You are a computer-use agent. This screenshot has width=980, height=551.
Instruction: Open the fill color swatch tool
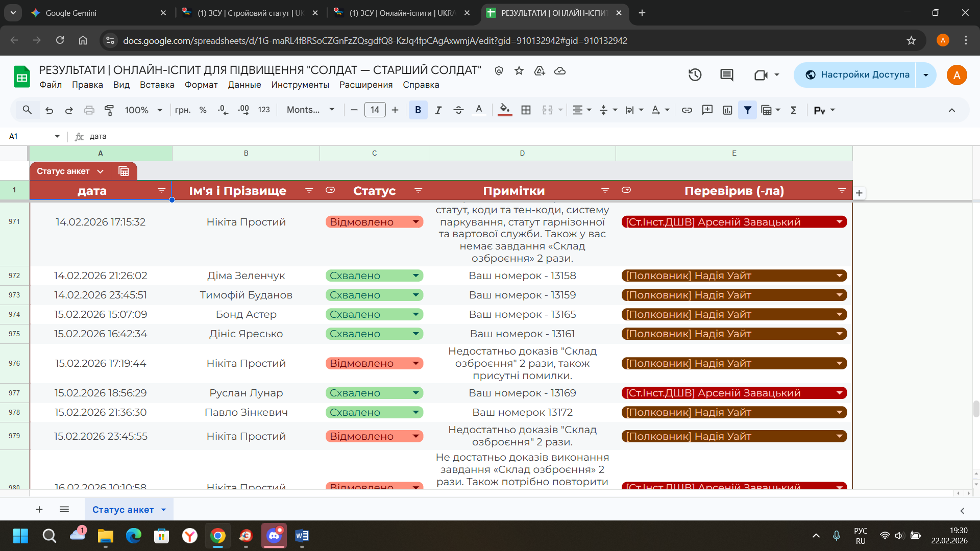[x=504, y=110]
